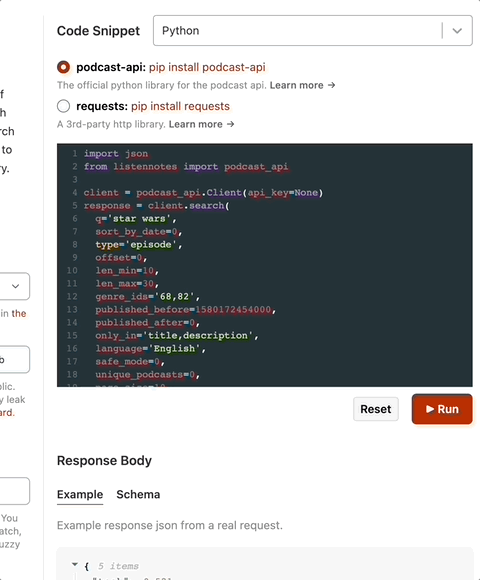Click code line from listennotes import podcast_api
Viewport: 480px width, 580px height.
tap(186, 166)
